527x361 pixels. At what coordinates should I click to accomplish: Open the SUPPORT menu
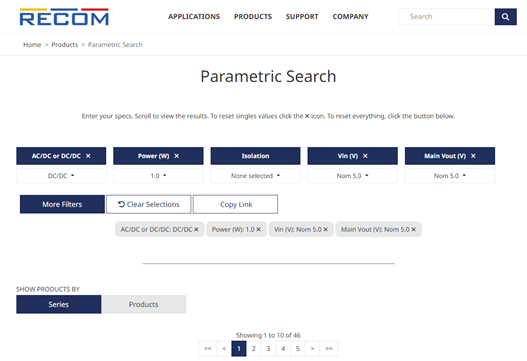(302, 17)
